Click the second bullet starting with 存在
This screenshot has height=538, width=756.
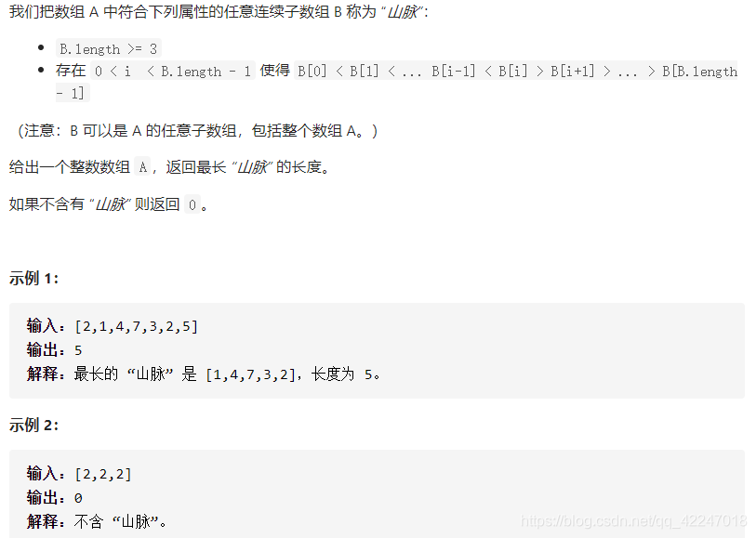(396, 82)
